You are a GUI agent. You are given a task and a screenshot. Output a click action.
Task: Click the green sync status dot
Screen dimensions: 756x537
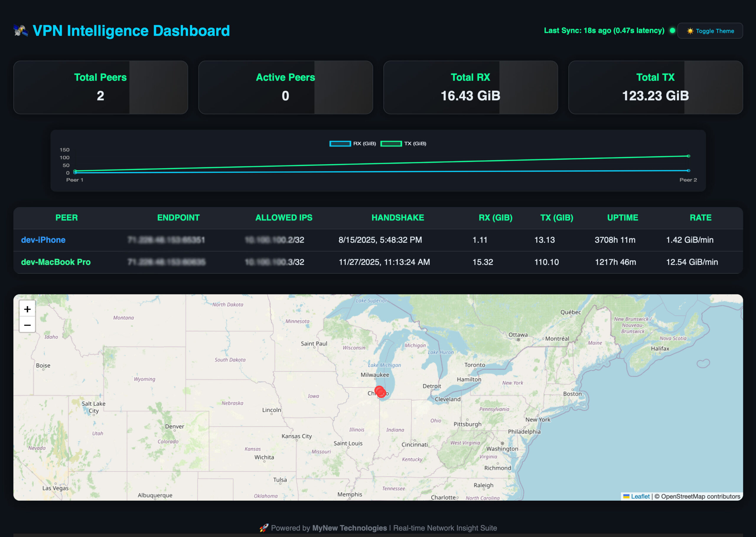(x=672, y=31)
